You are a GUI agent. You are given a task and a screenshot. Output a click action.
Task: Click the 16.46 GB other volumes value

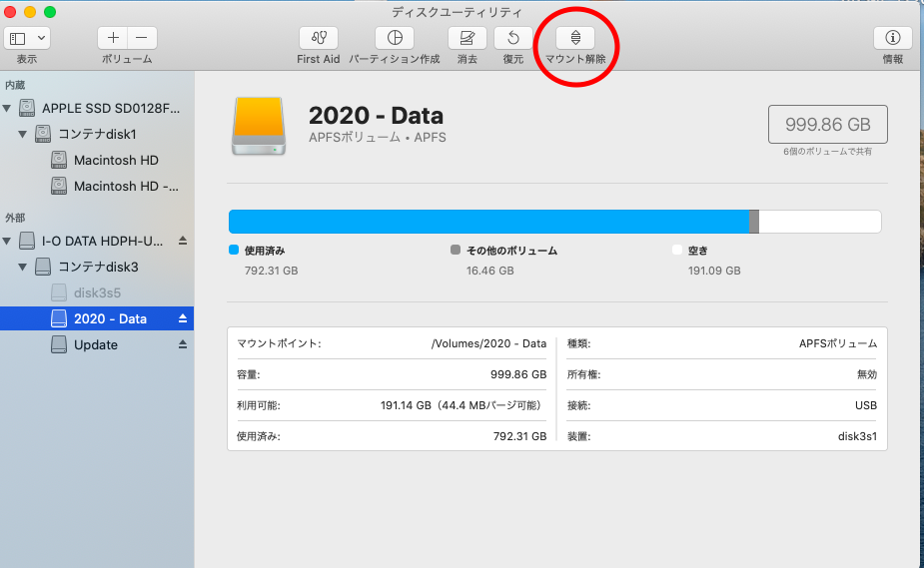click(490, 271)
